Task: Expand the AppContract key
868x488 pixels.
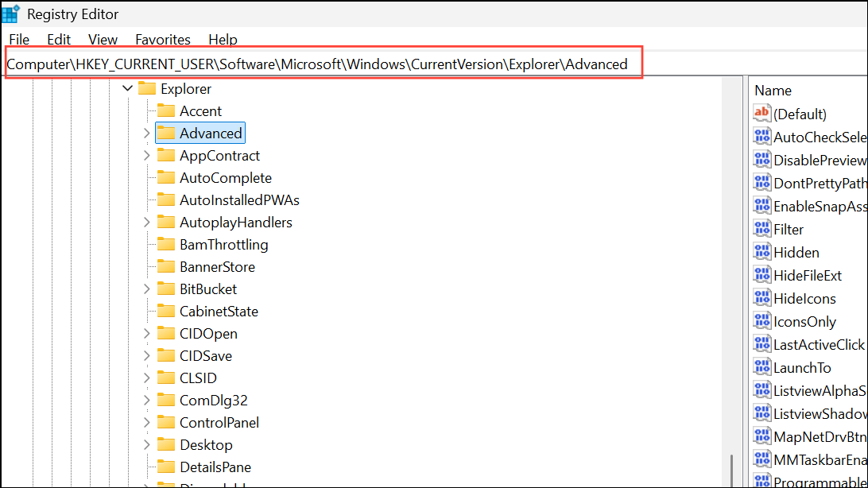Action: point(147,156)
